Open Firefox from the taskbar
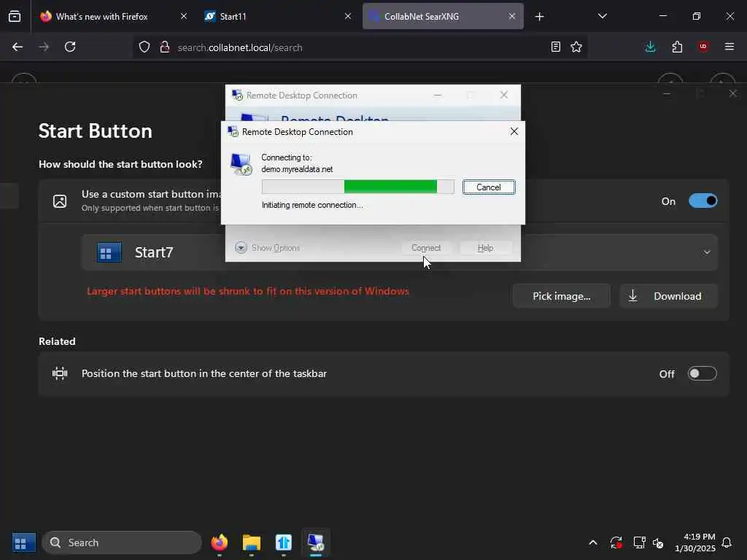This screenshot has height=560, width=747. pyautogui.click(x=219, y=542)
